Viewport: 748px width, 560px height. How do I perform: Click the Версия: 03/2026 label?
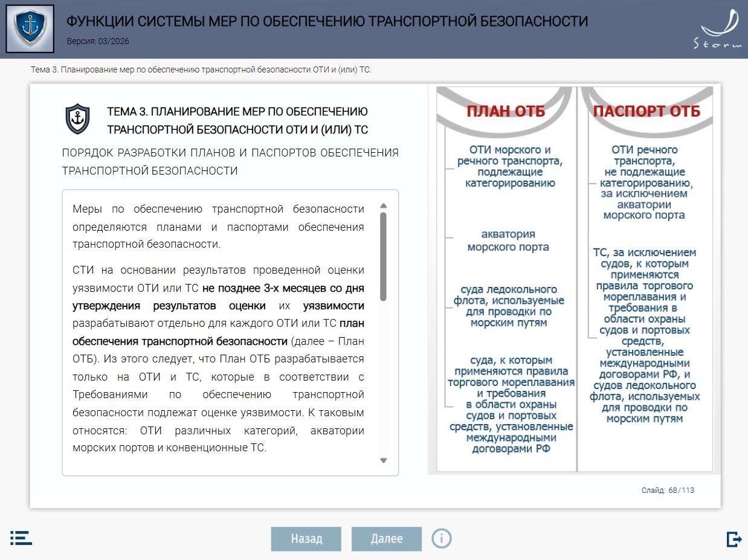pos(98,42)
